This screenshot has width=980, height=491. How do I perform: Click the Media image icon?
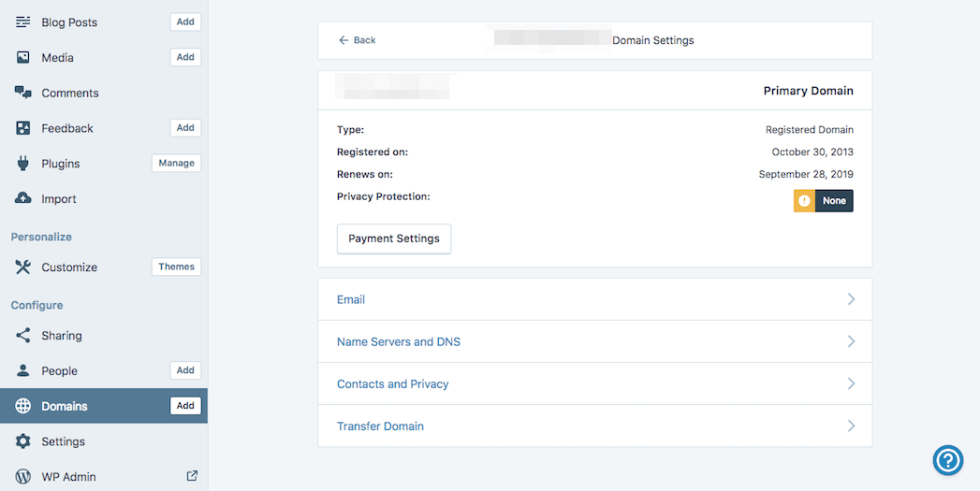[x=23, y=58]
